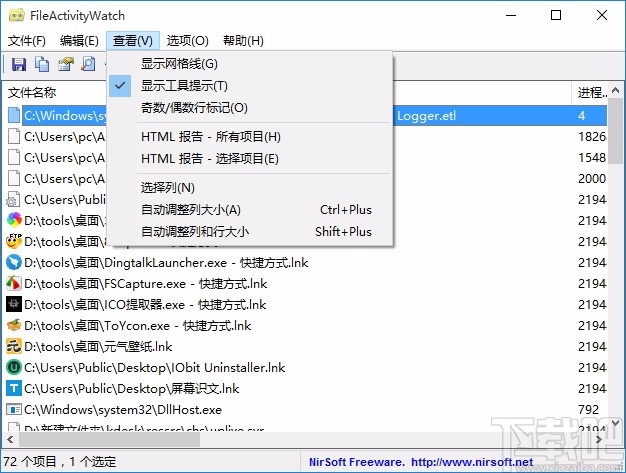This screenshot has width=626, height=473.
Task: Open the http://www.nirsoft.net link
Action: point(472,462)
